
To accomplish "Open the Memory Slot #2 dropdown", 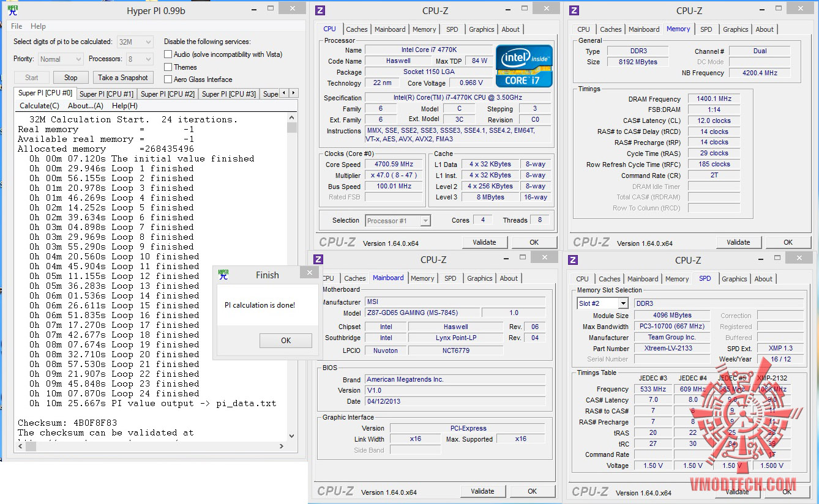I will coord(603,303).
